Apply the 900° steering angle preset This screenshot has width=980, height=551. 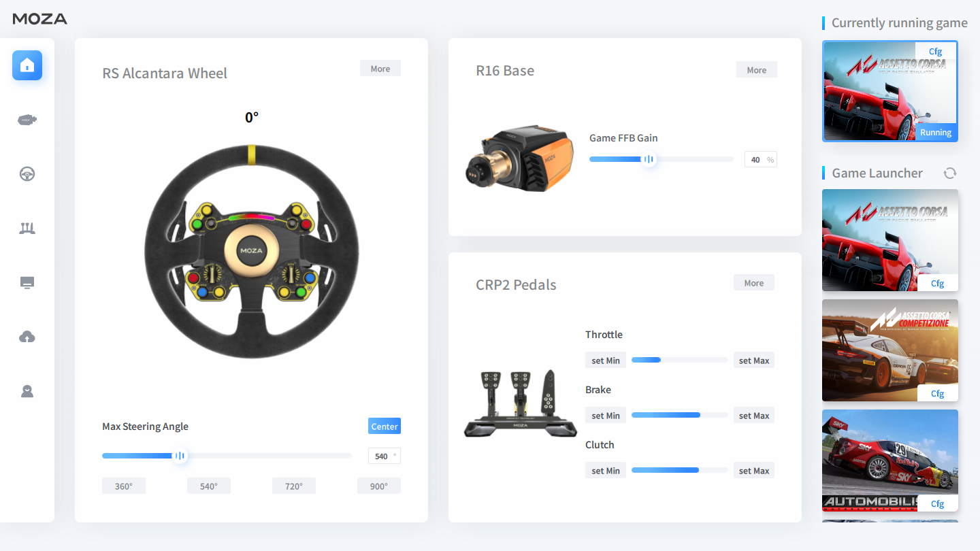[x=379, y=486]
